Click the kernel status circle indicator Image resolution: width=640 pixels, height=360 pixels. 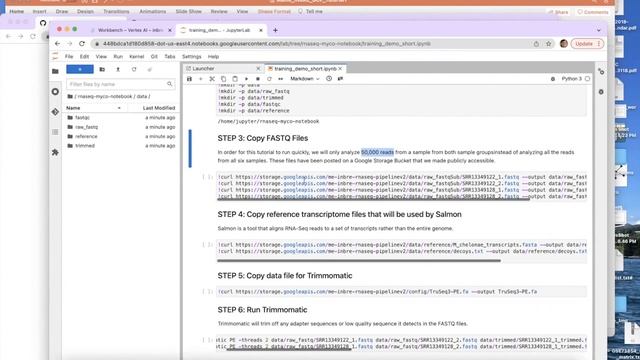pyautogui.click(x=587, y=79)
